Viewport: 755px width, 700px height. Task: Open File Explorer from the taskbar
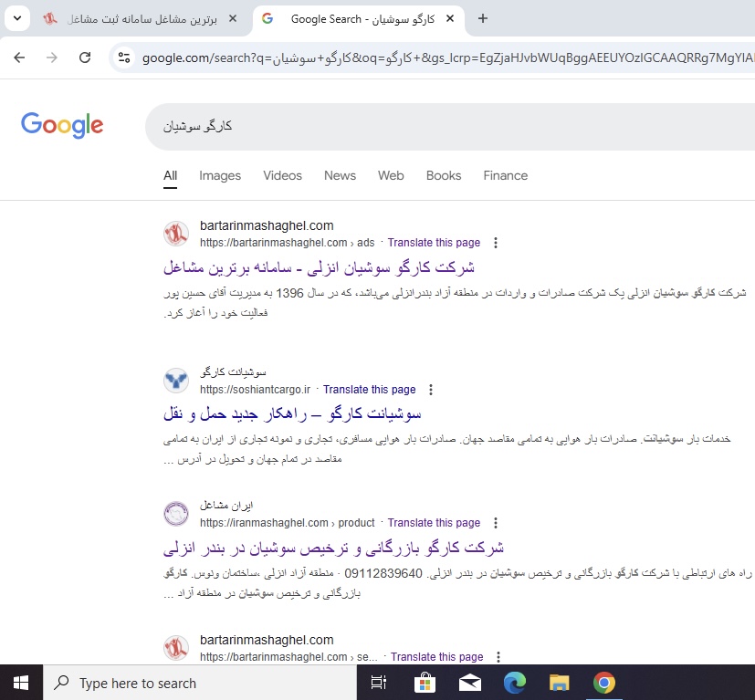click(559, 683)
